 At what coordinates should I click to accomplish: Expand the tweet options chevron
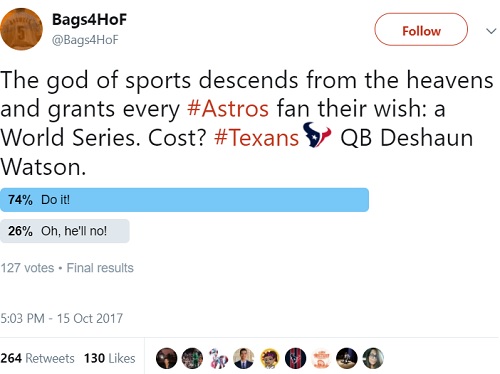pos(491,31)
